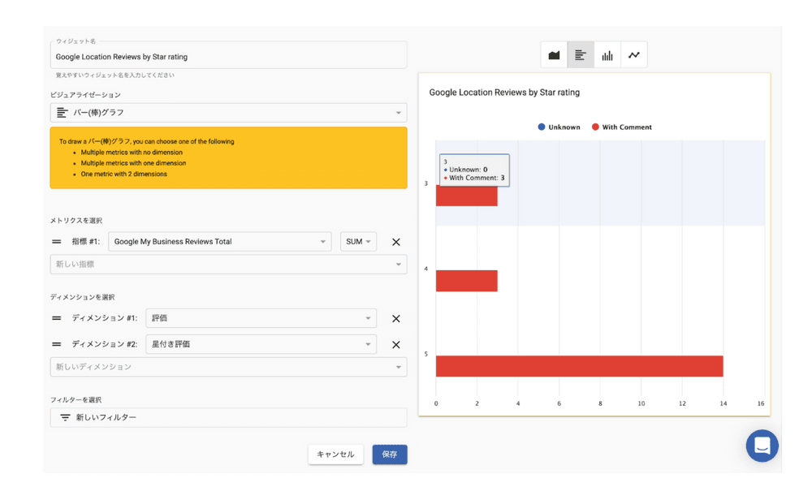
Task: Open the ビジュアライゼーション dropdown
Action: [228, 113]
